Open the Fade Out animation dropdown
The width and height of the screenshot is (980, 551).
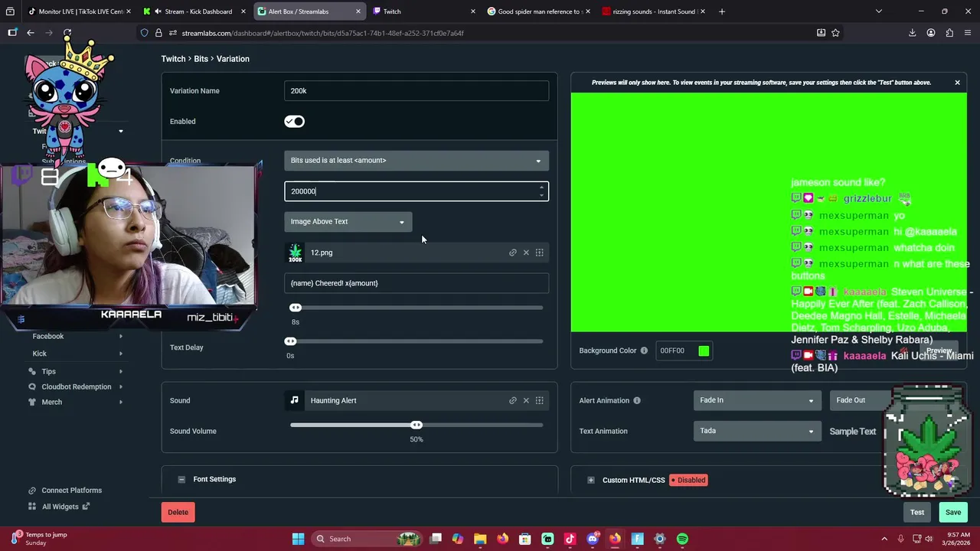tap(861, 400)
